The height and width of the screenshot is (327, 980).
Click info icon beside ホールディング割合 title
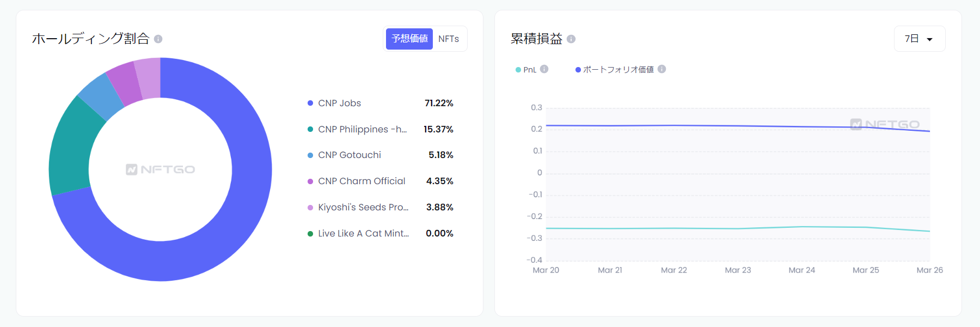pos(158,39)
